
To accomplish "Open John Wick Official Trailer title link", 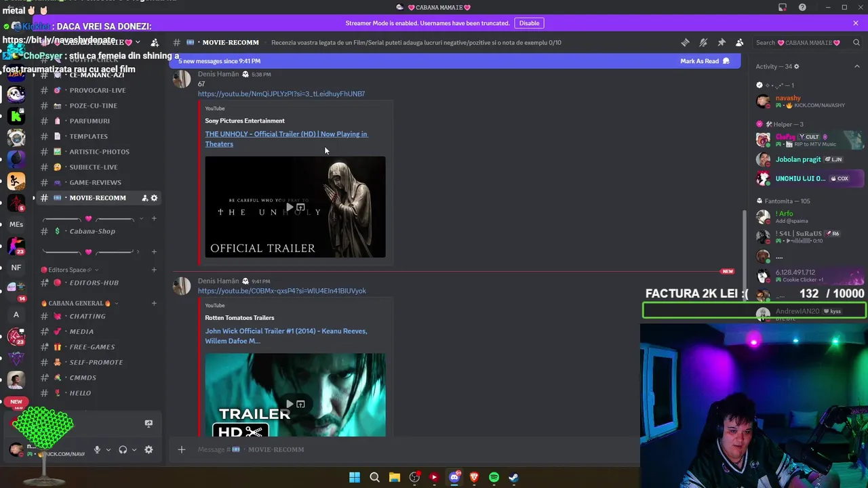I will 286,336.
